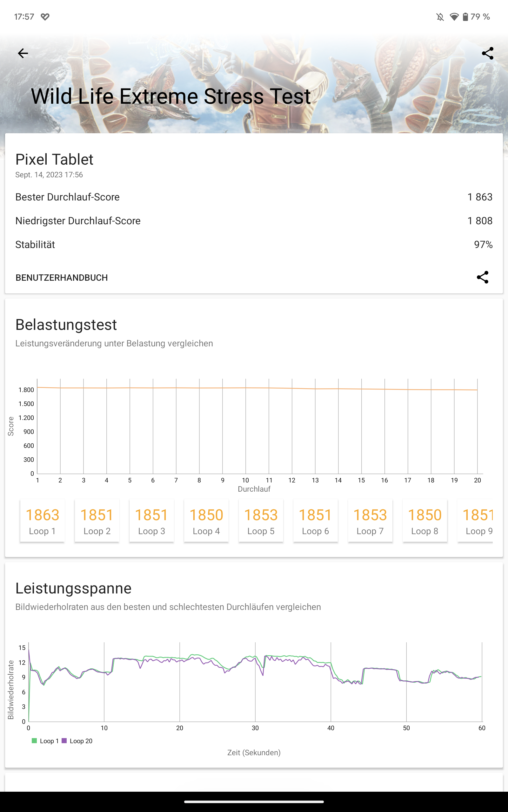Viewport: 508px width, 812px height.
Task: Select the Loop 6 score card
Action: [x=316, y=520]
